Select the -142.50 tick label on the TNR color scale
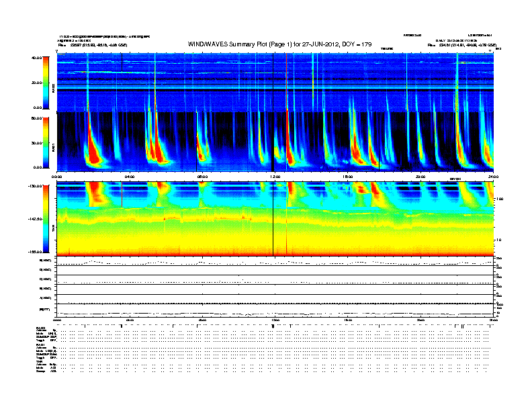 click(x=35, y=219)
